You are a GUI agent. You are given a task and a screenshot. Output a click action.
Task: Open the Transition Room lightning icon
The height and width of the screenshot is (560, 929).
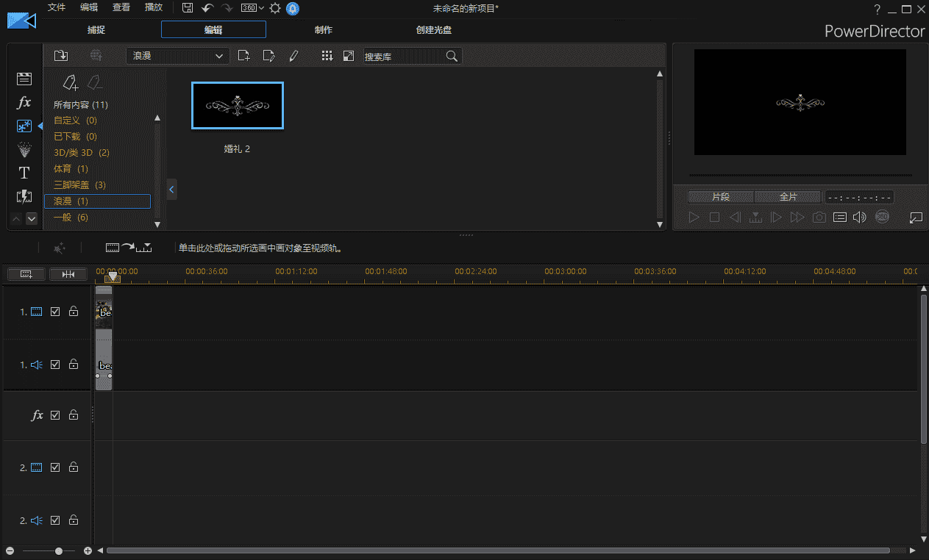pos(24,196)
